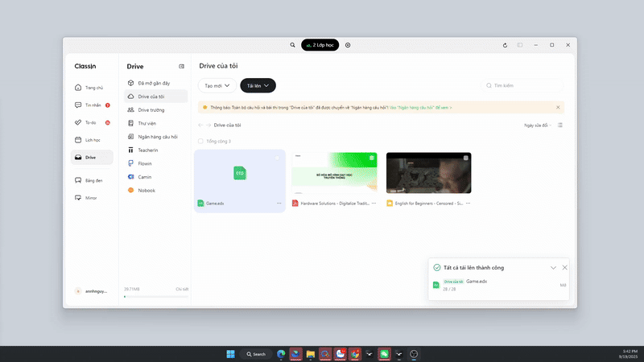
Task: Click the search magnifier in title bar
Action: click(292, 45)
